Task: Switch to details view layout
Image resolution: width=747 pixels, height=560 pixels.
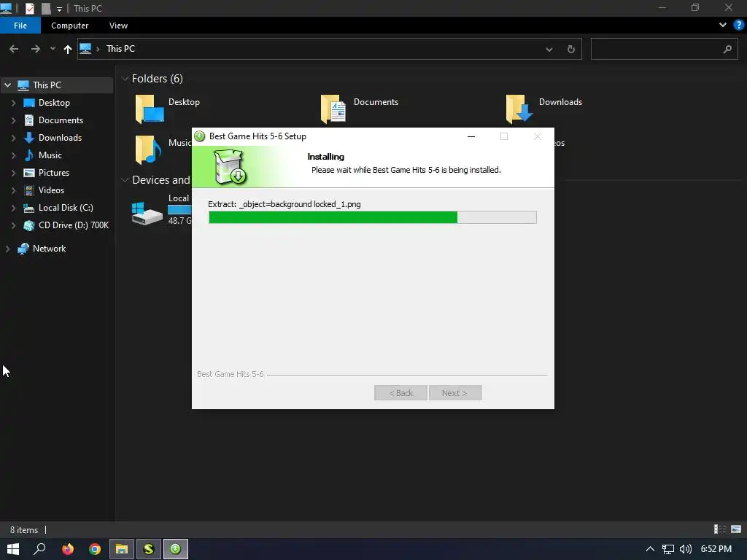Action: [720, 529]
